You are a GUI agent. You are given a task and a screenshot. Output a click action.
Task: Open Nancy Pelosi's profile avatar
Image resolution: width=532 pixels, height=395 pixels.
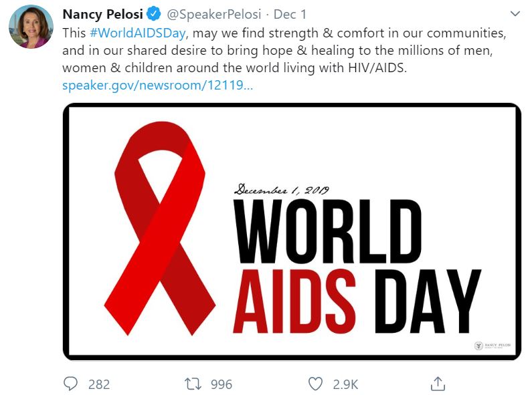(x=31, y=27)
